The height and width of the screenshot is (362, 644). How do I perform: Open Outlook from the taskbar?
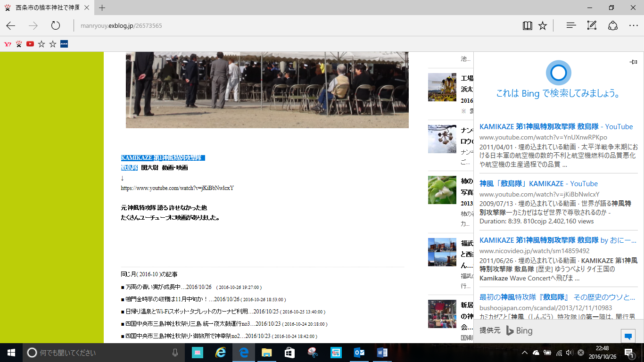click(x=359, y=353)
